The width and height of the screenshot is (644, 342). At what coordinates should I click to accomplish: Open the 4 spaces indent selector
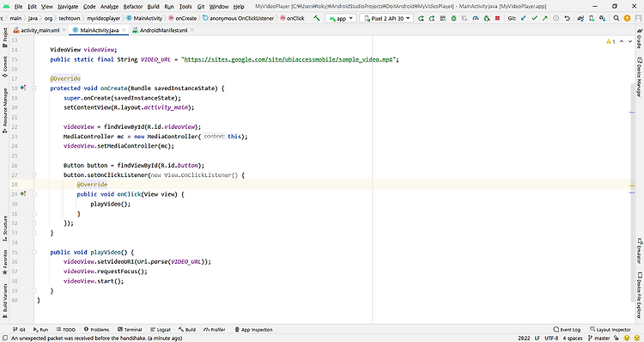click(573, 339)
